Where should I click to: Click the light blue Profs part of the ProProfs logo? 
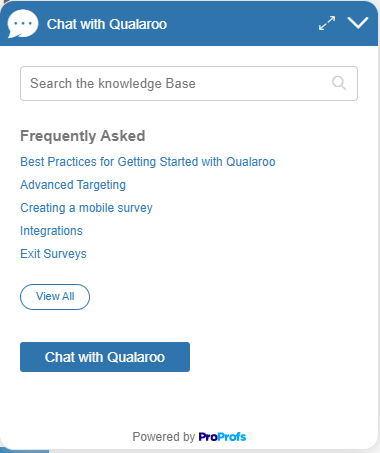click(232, 437)
